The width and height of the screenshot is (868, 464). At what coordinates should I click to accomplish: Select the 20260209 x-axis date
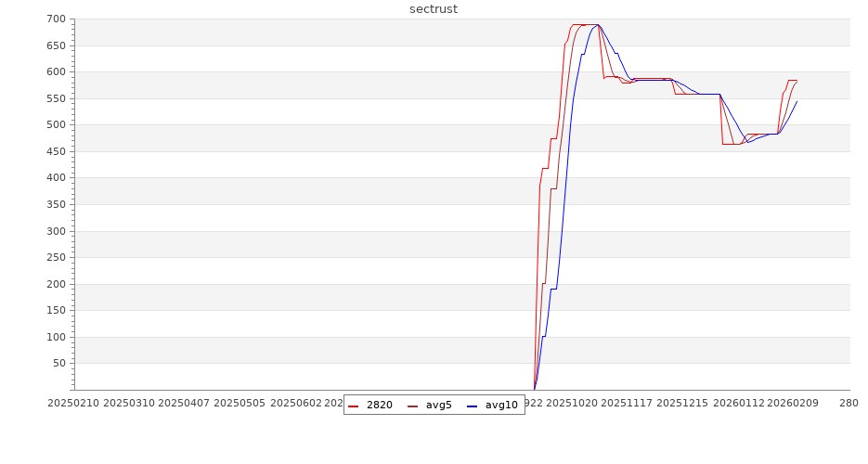tap(794, 404)
